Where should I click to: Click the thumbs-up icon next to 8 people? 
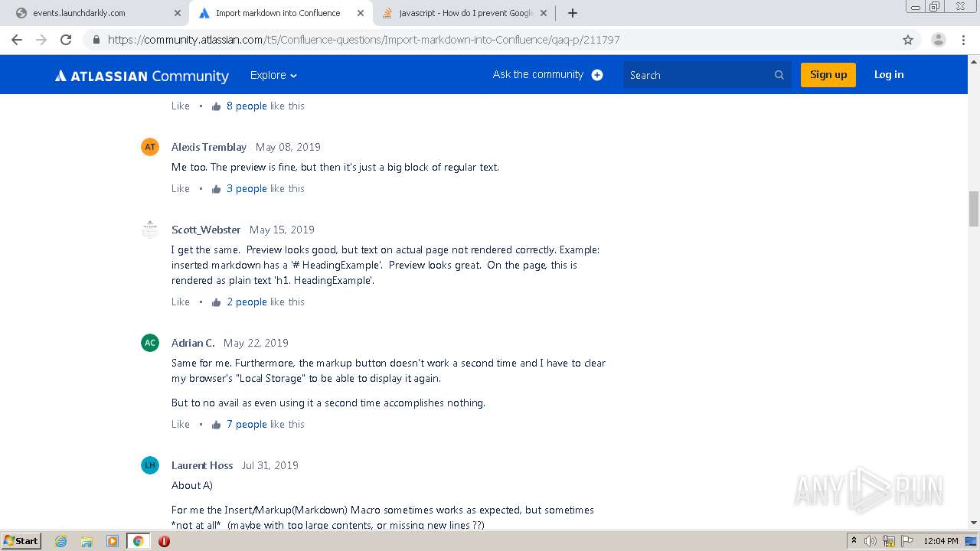point(216,106)
